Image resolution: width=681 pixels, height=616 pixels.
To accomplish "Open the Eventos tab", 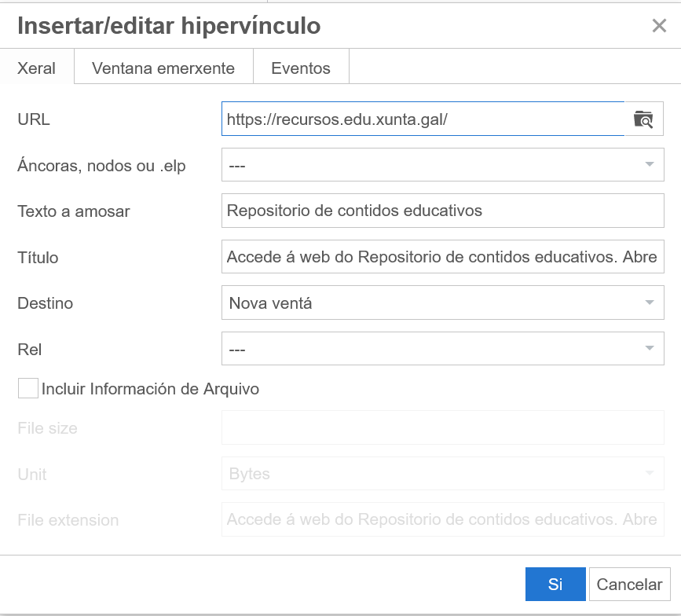I will pyautogui.click(x=301, y=68).
